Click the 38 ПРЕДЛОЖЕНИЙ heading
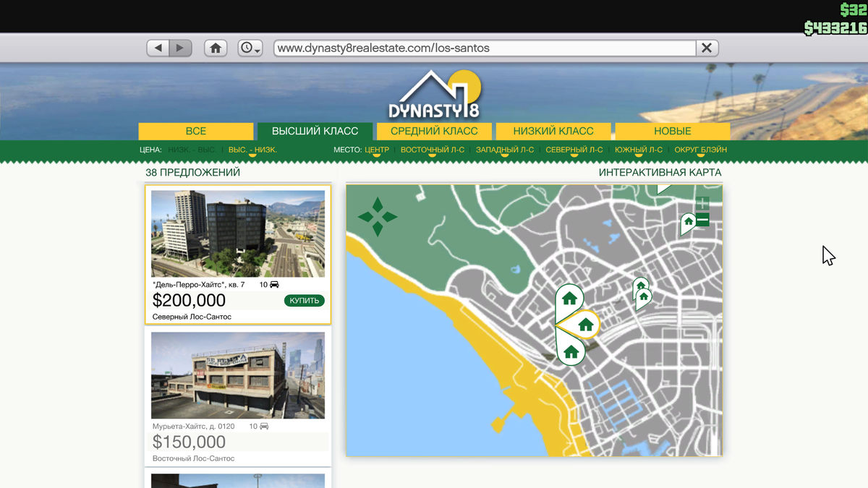The image size is (868, 488). [193, 173]
